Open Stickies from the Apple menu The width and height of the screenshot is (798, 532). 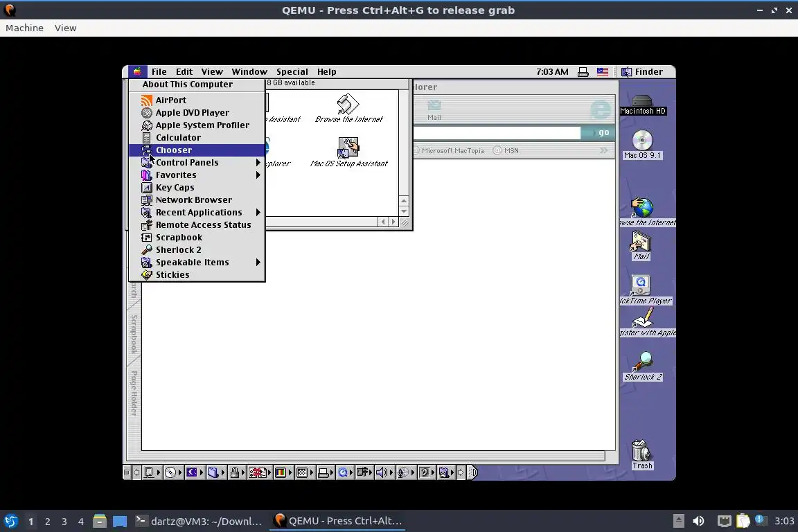click(197, 275)
